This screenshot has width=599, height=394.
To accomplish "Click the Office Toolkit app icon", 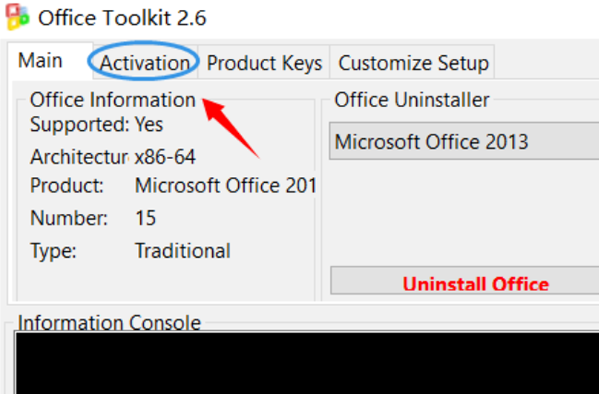I will click(x=17, y=17).
